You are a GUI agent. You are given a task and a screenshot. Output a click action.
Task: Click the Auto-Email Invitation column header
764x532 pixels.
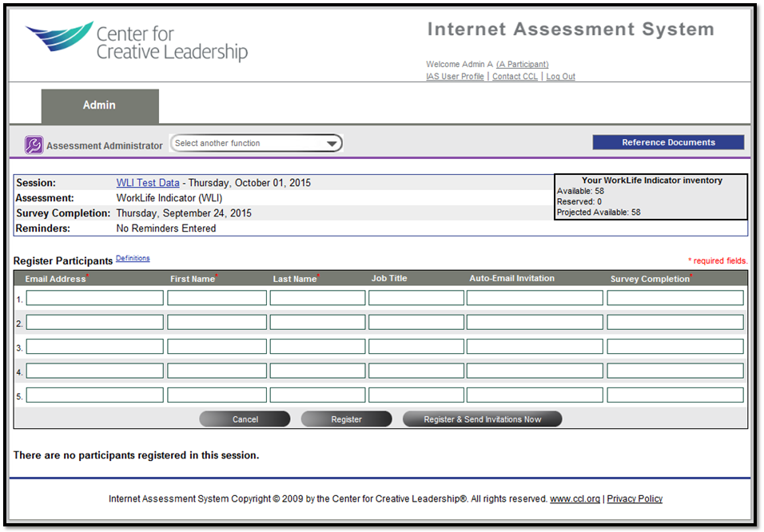pyautogui.click(x=511, y=278)
